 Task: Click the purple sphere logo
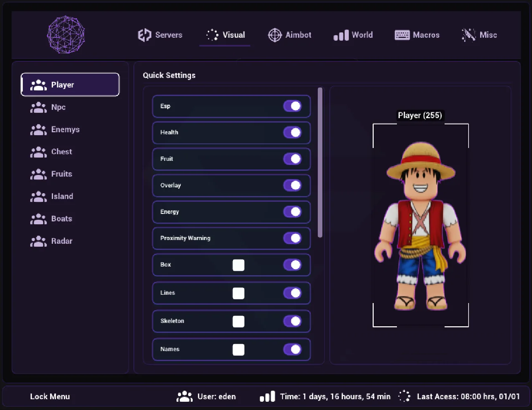[x=66, y=34]
